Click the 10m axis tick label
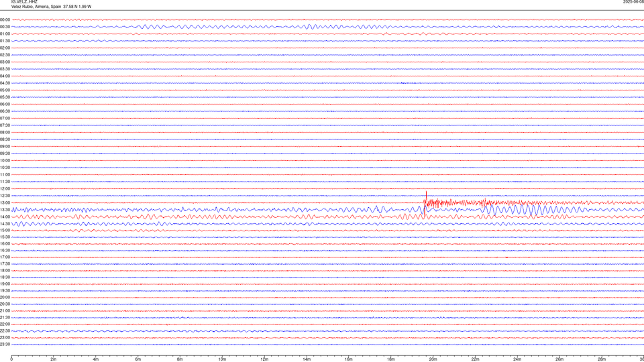644x362 pixels. 222,359
